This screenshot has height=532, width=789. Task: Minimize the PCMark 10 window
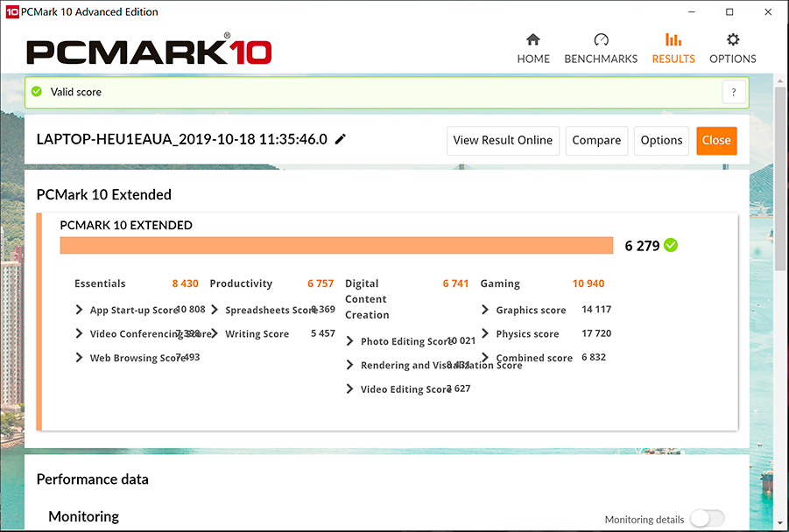(x=692, y=11)
